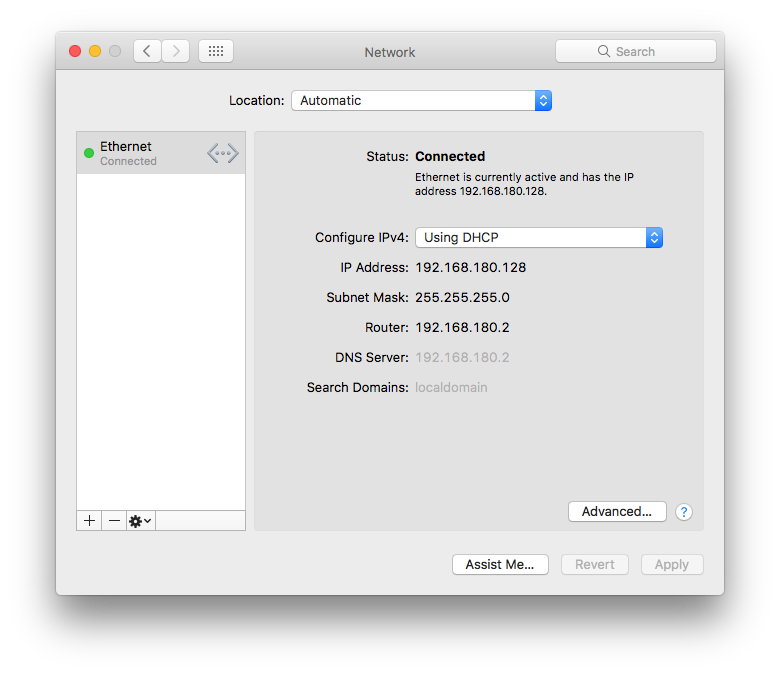Viewport: 780px width, 675px height.
Task: Open the Advanced network settings
Action: coord(617,511)
